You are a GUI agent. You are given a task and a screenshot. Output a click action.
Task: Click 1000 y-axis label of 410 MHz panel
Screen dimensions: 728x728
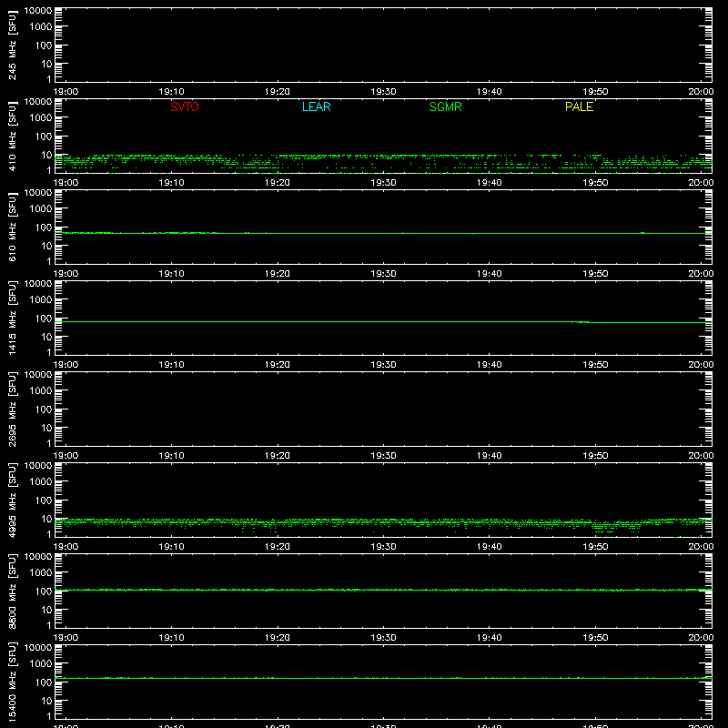(x=41, y=118)
